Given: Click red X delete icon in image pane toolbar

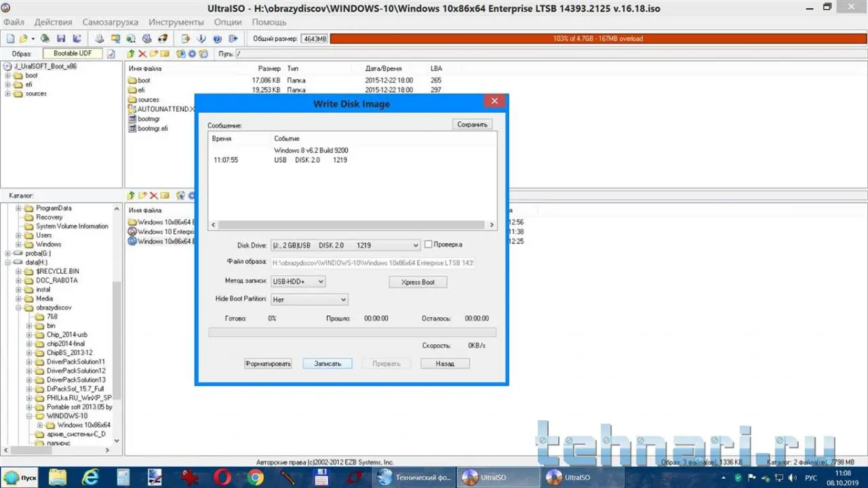Looking at the screenshot, I should (142, 54).
